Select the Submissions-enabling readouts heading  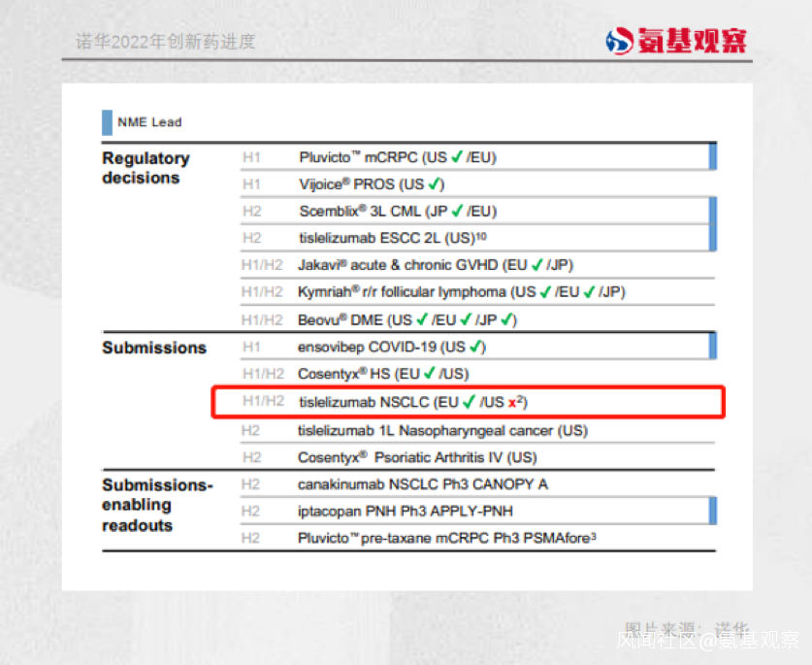tap(157, 505)
